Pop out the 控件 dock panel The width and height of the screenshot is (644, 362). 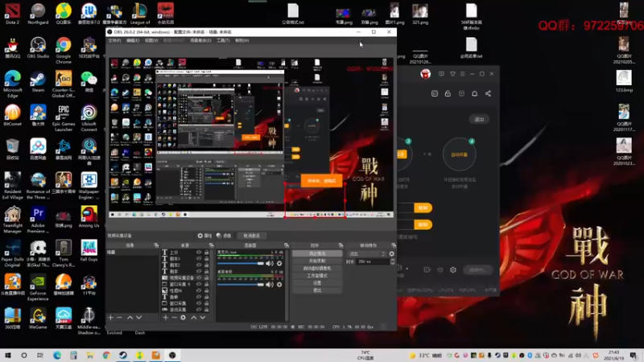pos(341,245)
